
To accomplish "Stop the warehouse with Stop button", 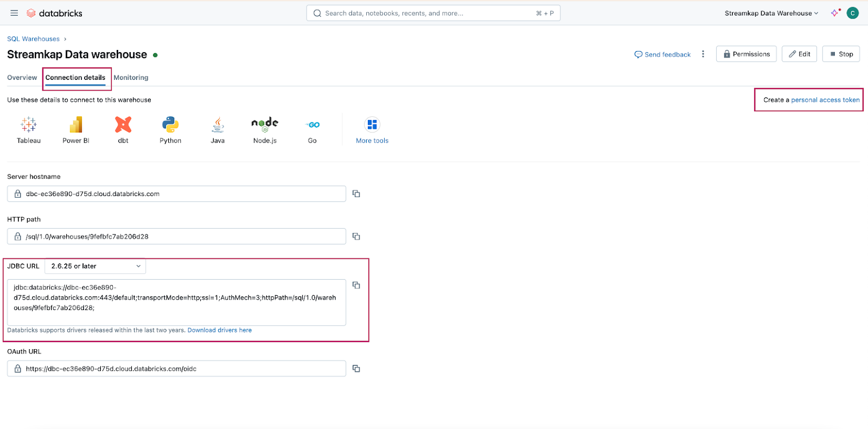I will pos(841,54).
